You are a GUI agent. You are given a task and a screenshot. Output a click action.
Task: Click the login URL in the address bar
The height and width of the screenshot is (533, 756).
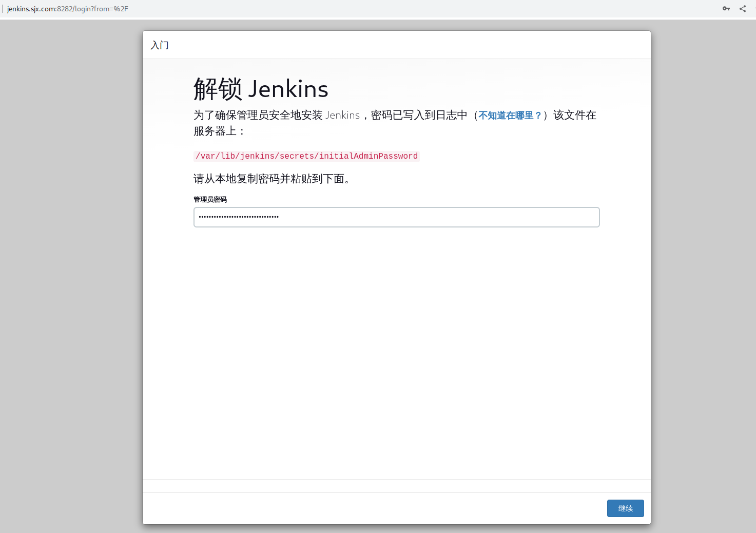tap(67, 8)
